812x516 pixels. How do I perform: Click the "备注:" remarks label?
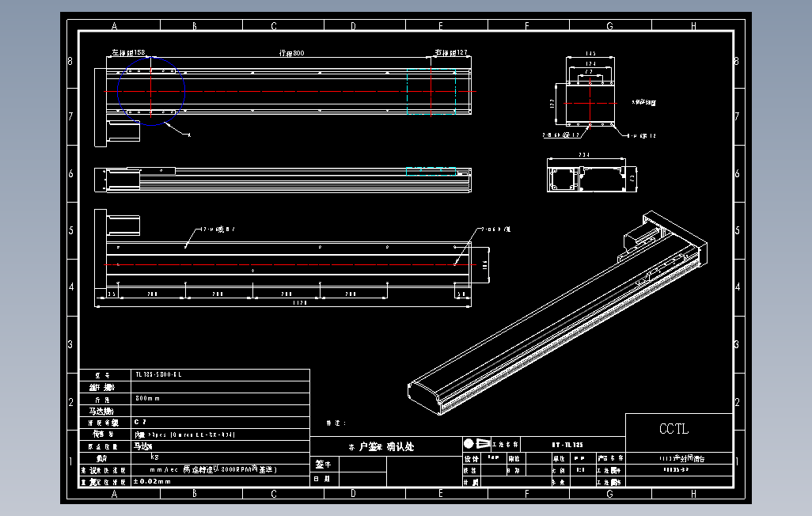click(336, 423)
